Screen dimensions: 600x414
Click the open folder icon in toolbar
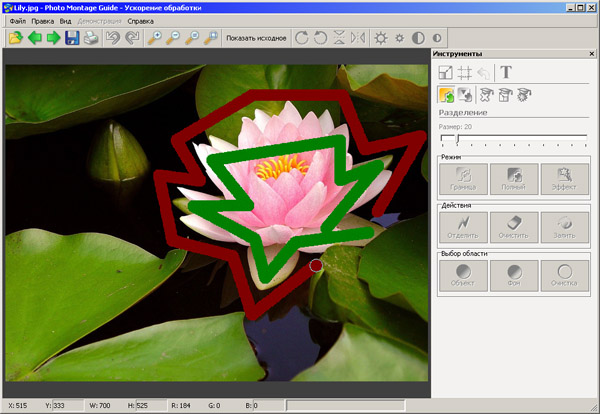click(15, 38)
